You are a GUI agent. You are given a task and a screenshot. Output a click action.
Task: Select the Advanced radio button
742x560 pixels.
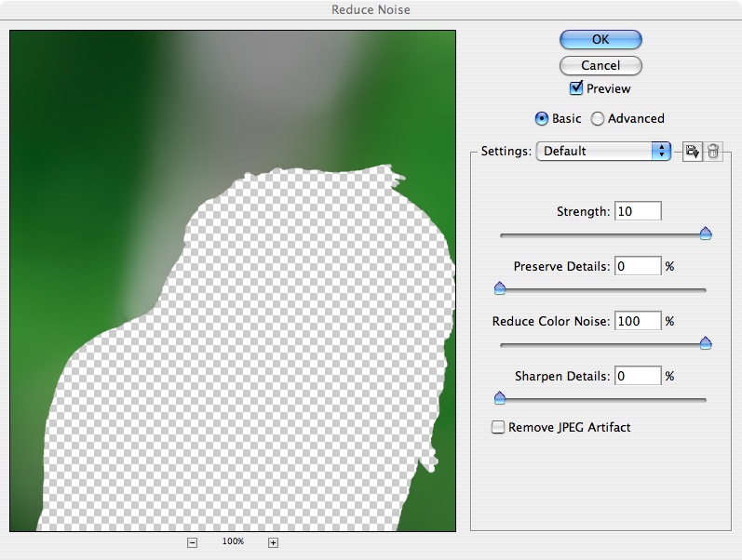(x=597, y=118)
